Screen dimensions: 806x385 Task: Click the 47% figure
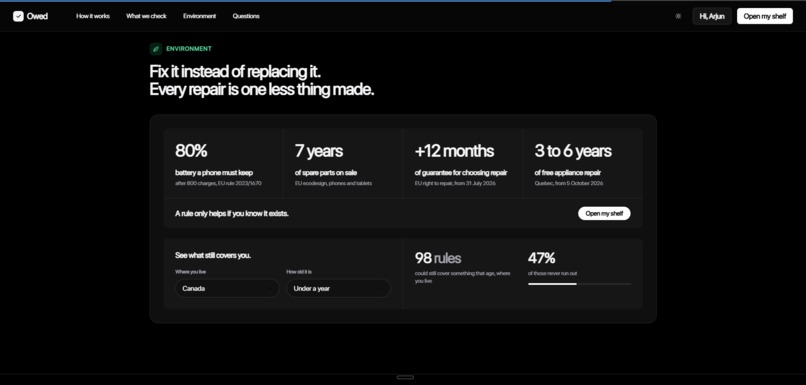pyautogui.click(x=542, y=258)
